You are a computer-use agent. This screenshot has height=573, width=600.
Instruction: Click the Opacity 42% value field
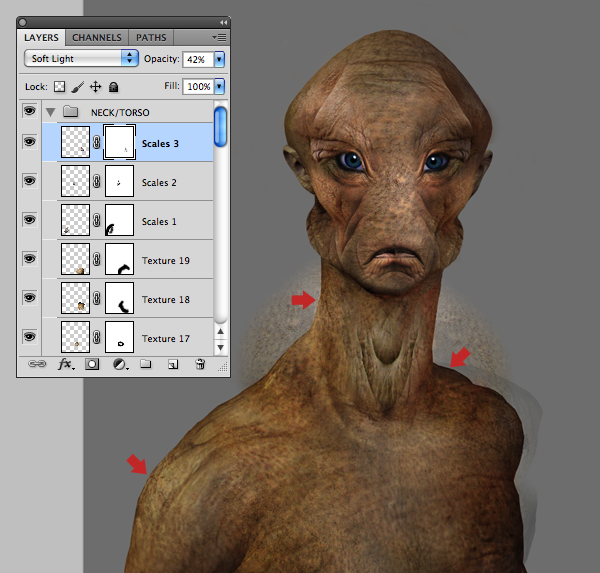tap(198, 60)
